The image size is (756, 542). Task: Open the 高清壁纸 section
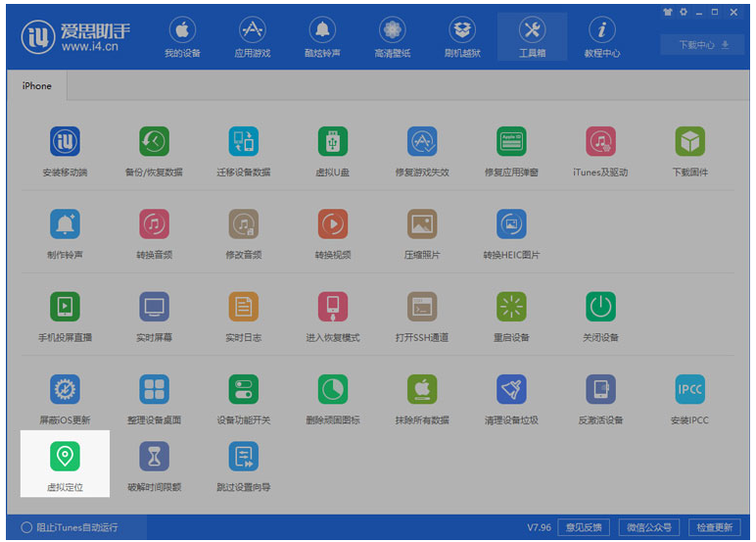(x=393, y=37)
